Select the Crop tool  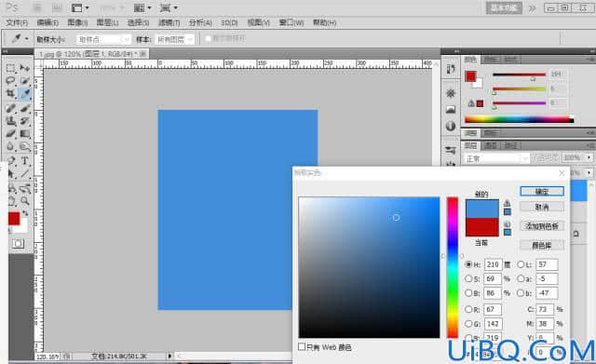(x=10, y=93)
